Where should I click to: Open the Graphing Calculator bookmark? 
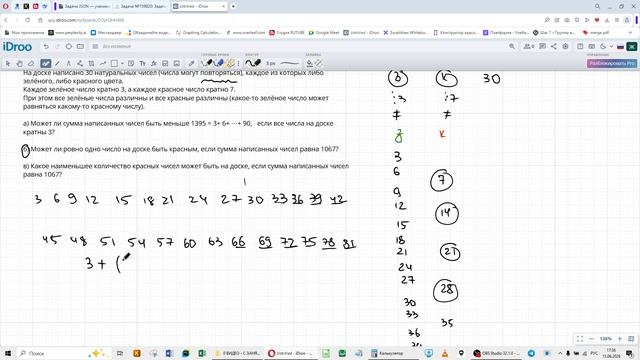(199, 32)
